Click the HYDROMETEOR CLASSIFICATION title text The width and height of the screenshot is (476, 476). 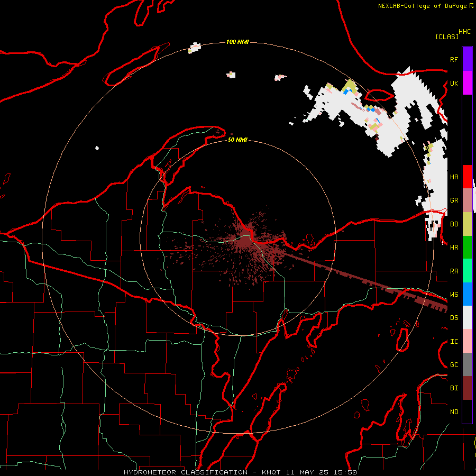[x=186, y=472]
